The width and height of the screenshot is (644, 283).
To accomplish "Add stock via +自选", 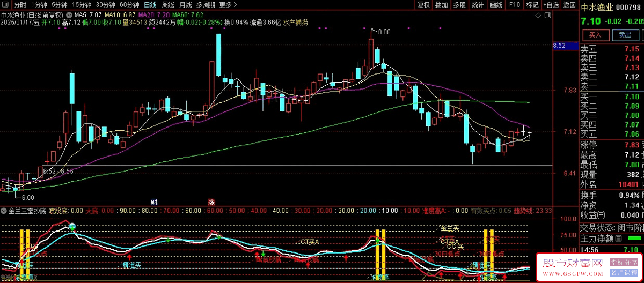I will pyautogui.click(x=551, y=5).
